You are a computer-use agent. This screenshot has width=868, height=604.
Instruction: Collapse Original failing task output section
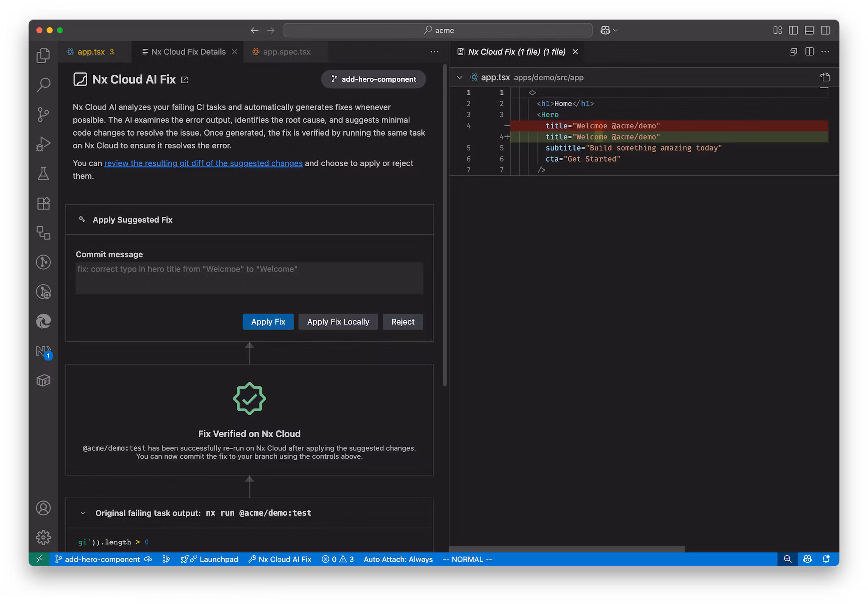click(83, 513)
